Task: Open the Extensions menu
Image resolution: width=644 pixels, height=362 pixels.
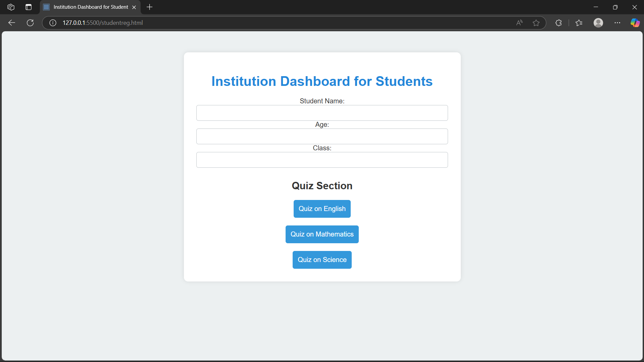Action: tap(558, 23)
